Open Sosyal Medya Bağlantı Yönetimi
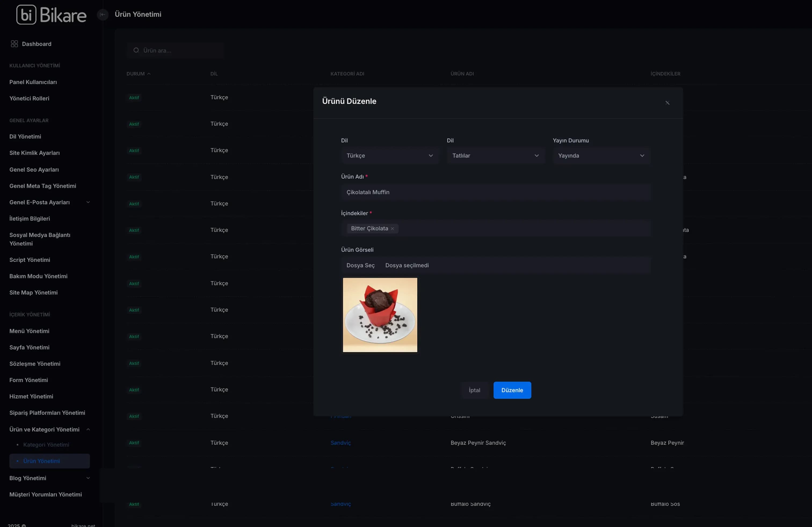This screenshot has height=527, width=812. point(40,239)
